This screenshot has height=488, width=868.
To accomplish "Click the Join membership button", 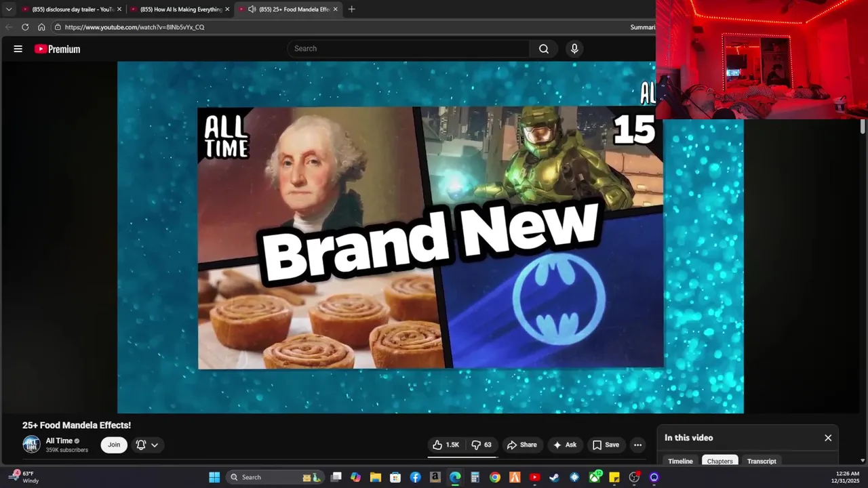I will pyautogui.click(x=114, y=445).
